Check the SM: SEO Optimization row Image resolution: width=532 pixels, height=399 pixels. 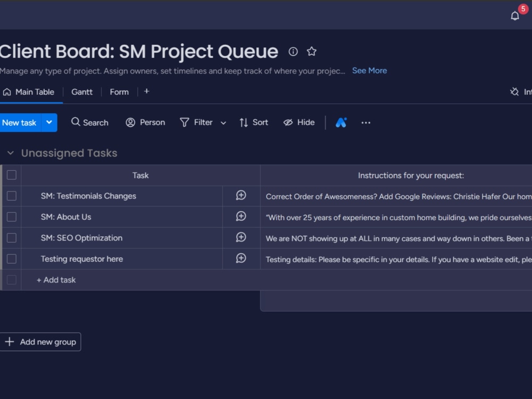(12, 238)
